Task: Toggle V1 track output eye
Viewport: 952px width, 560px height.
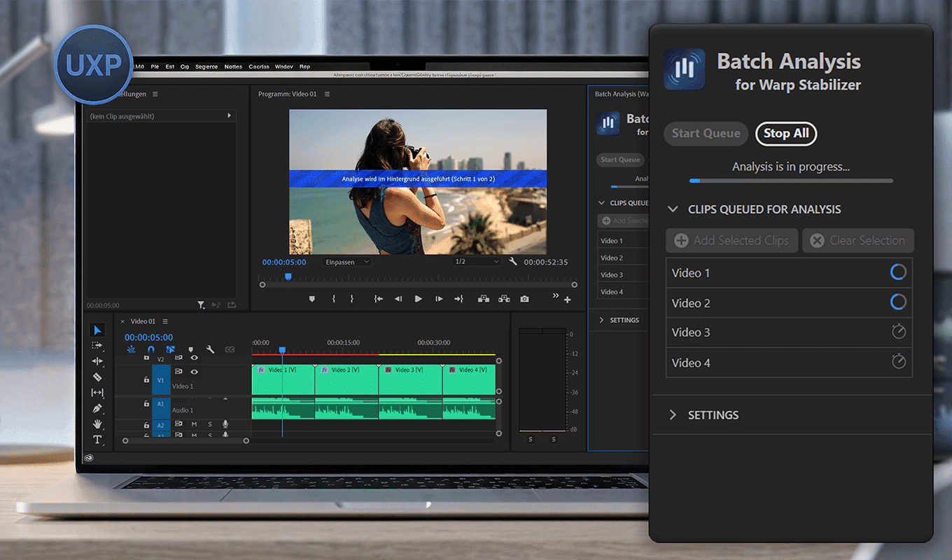Action: point(194,372)
